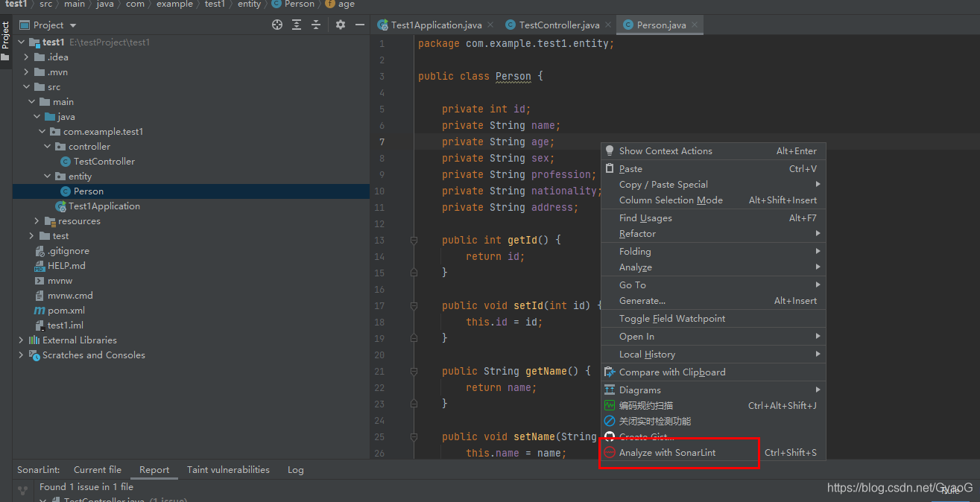The height and width of the screenshot is (502, 980).
Task: Open SonarLint Log tab
Action: point(296,470)
